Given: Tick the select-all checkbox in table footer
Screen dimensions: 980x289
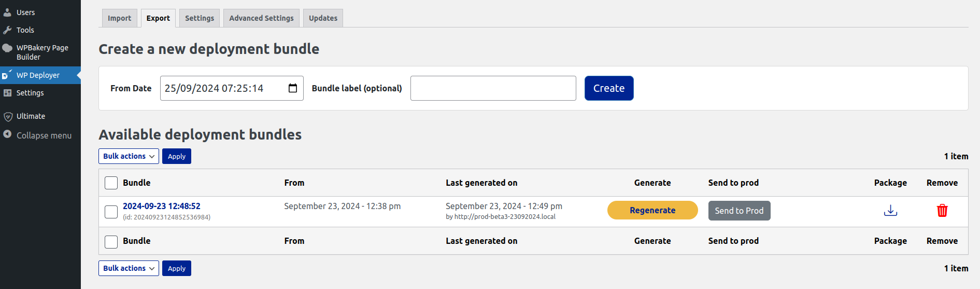Looking at the screenshot, I should coord(111,241).
